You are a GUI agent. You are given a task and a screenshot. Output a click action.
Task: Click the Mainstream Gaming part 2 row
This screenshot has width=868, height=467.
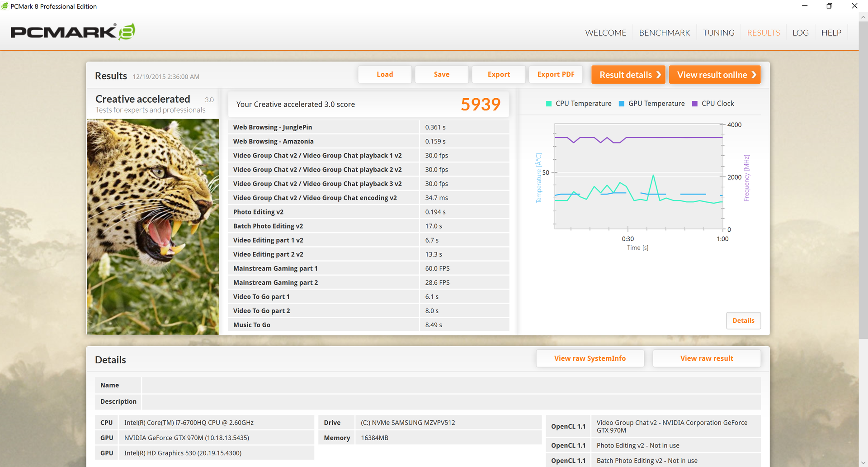[368, 282]
